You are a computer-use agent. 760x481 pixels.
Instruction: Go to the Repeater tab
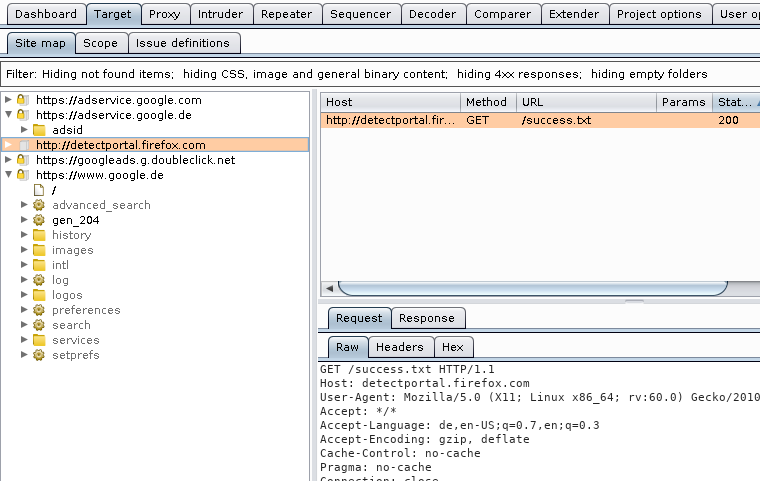tap(286, 14)
